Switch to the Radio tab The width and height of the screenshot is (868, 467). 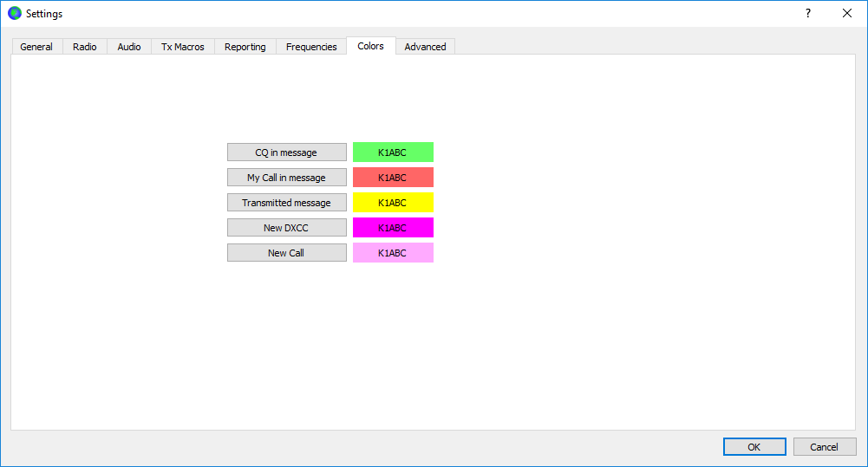(85, 47)
